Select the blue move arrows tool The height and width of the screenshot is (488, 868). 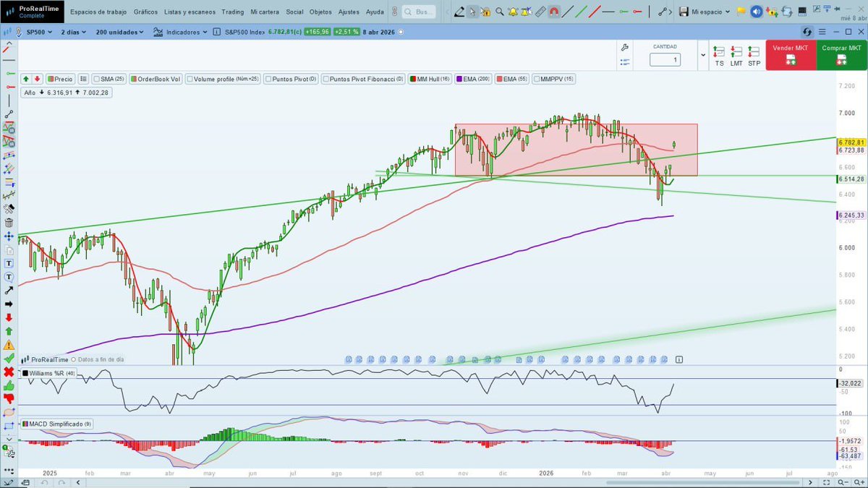(x=9, y=236)
